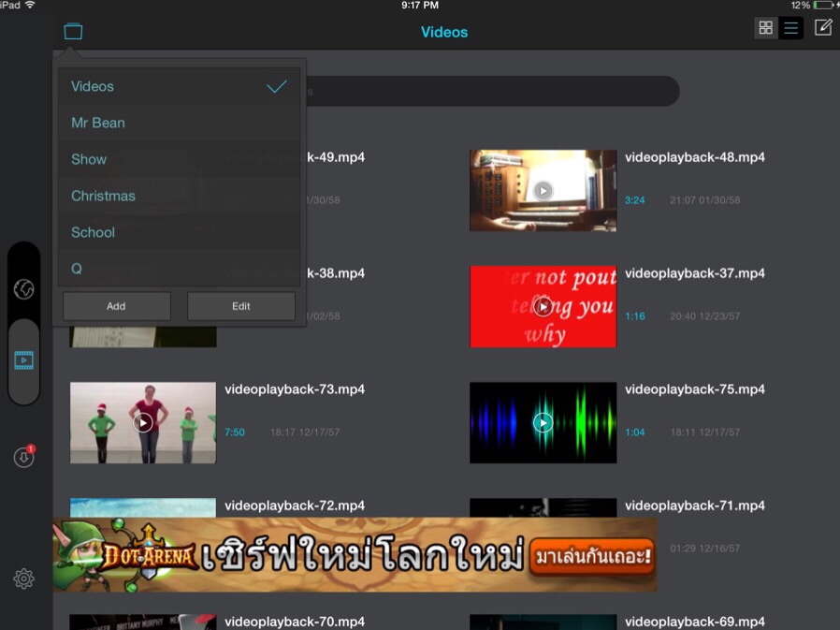The height and width of the screenshot is (630, 840).
Task: Click the Wi-Fi icon in status bar
Action: coord(30,5)
